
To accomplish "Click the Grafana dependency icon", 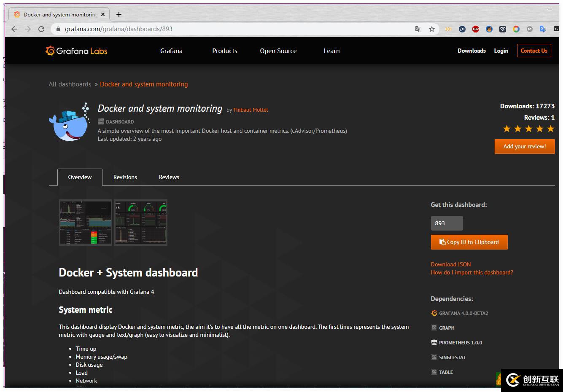I will click(x=434, y=313).
